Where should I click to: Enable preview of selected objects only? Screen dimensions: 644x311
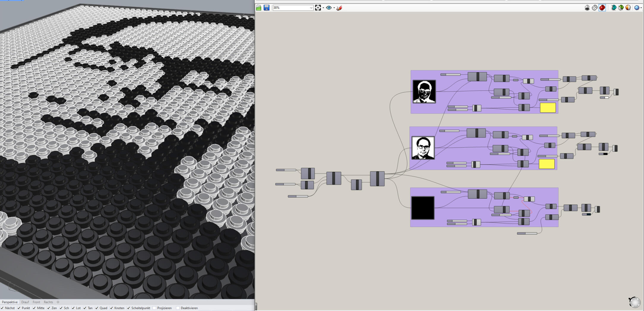pos(614,8)
